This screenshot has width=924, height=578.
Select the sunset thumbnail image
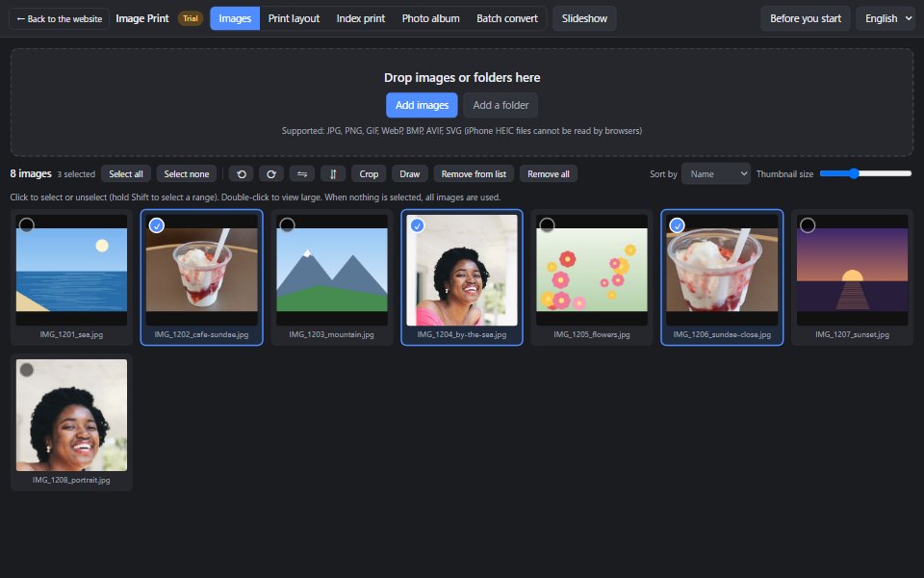coord(852,270)
